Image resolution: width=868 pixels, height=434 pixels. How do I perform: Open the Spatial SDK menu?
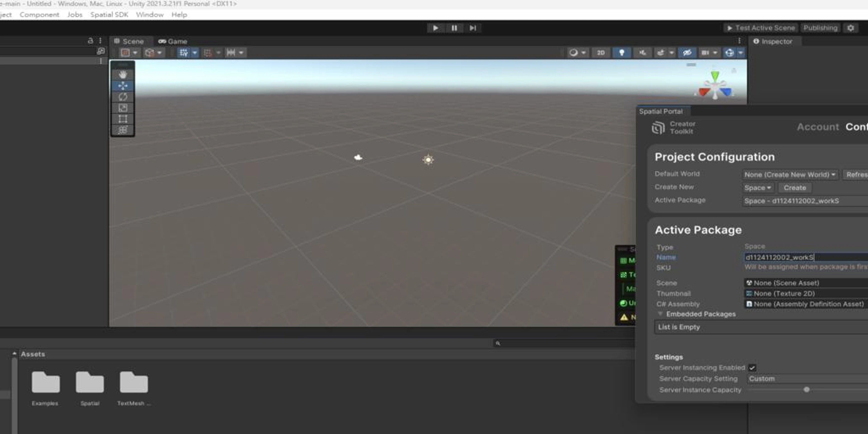pos(109,15)
